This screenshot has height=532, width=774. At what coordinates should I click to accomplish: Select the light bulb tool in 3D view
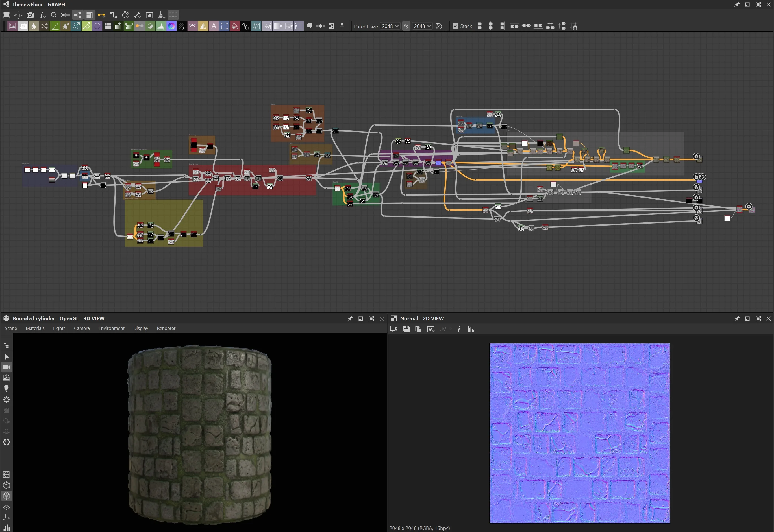point(6,389)
